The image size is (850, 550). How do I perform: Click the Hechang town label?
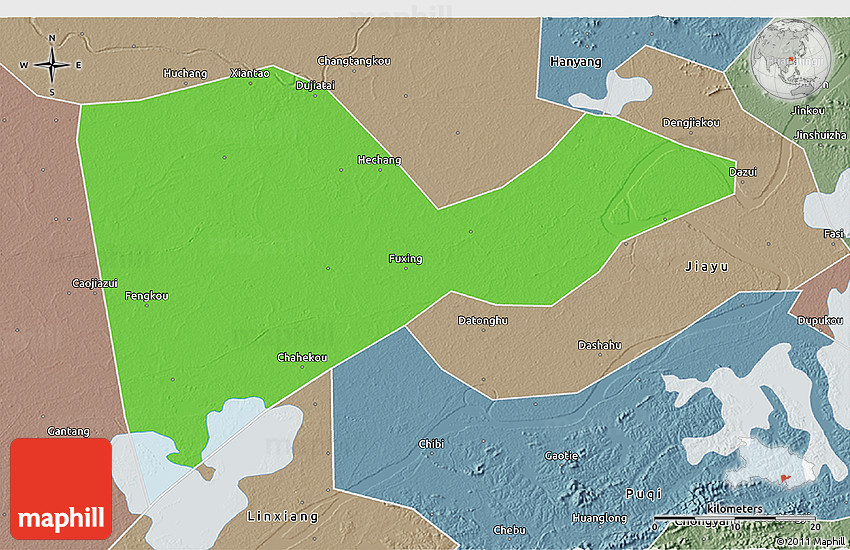click(379, 160)
